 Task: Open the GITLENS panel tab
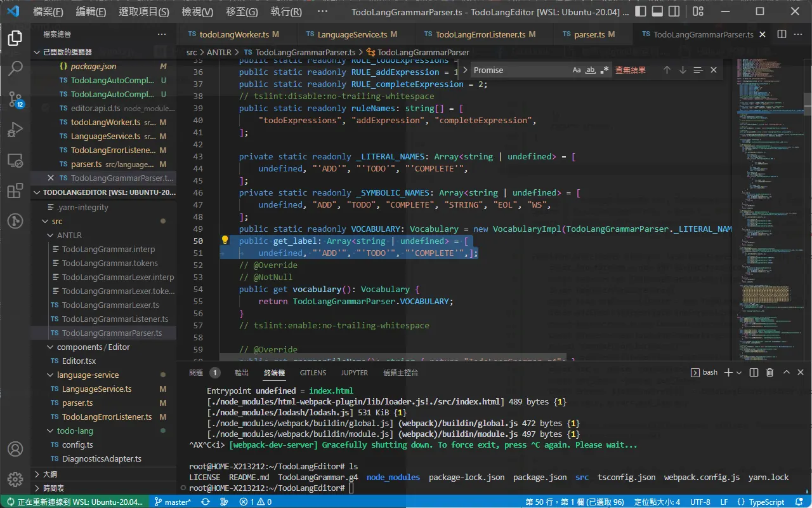313,373
